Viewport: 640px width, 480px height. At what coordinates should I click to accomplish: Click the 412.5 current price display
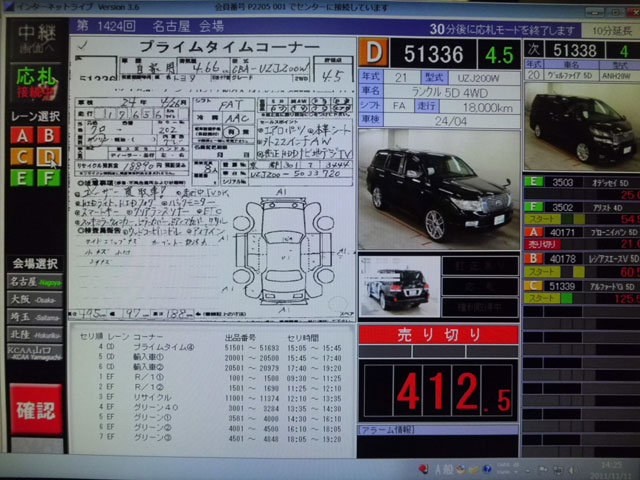point(438,391)
